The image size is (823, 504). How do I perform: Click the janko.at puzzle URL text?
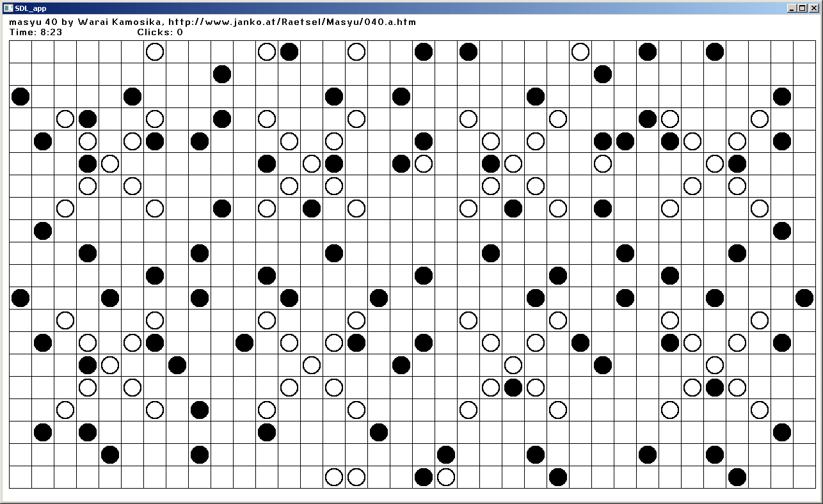(292, 22)
